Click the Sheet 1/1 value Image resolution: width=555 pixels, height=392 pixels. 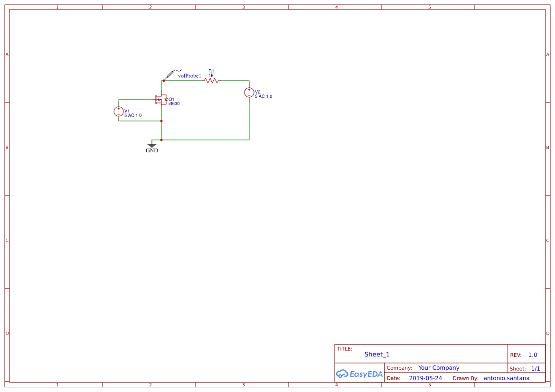[x=536, y=369]
